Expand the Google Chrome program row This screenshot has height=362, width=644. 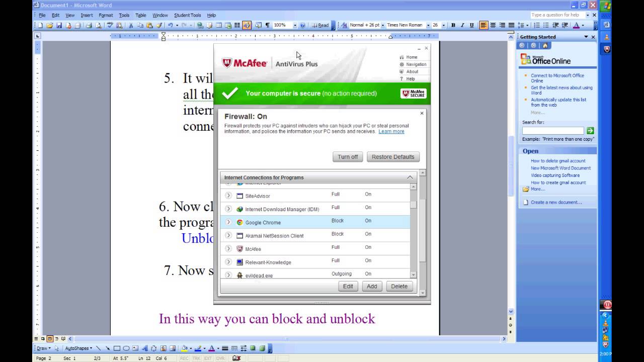tap(228, 222)
